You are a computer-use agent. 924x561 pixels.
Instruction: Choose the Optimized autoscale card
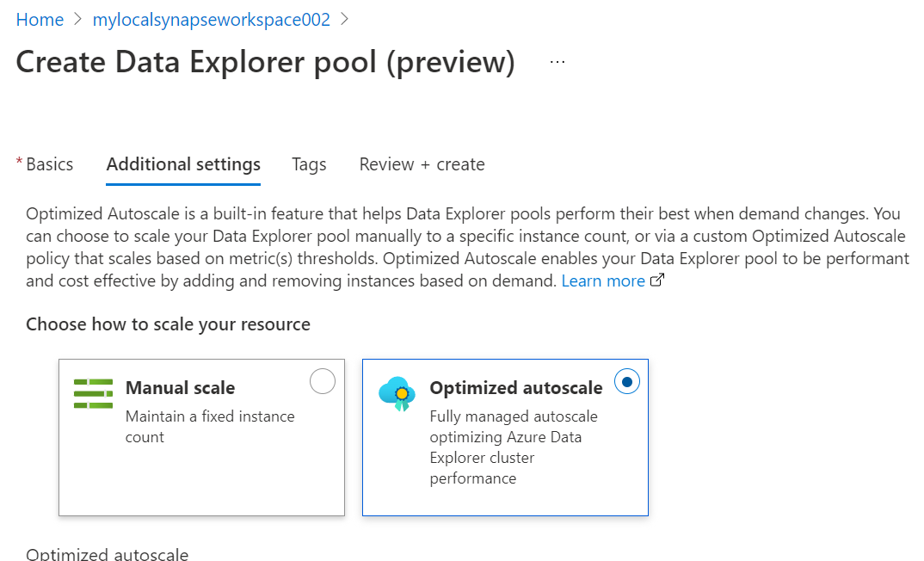click(505, 437)
